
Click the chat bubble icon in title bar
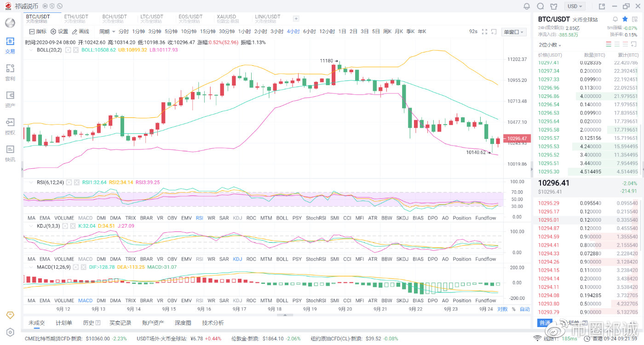pyautogui.click(x=540, y=6)
